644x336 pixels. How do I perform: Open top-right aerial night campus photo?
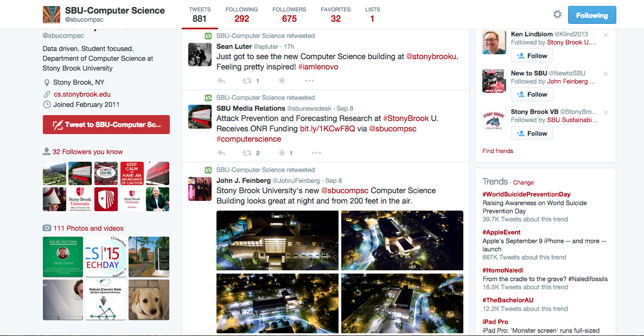click(402, 240)
